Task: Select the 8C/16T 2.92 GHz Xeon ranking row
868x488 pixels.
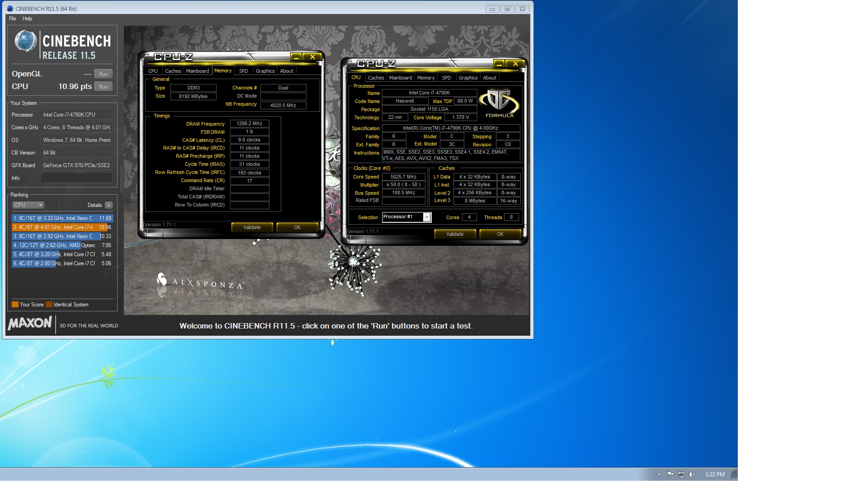Action: 62,236
